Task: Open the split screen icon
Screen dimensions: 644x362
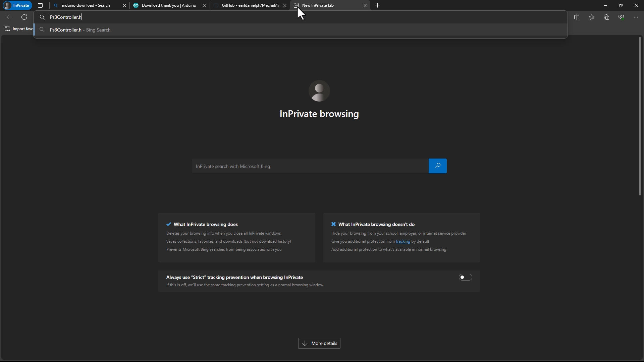Action: coord(577,17)
